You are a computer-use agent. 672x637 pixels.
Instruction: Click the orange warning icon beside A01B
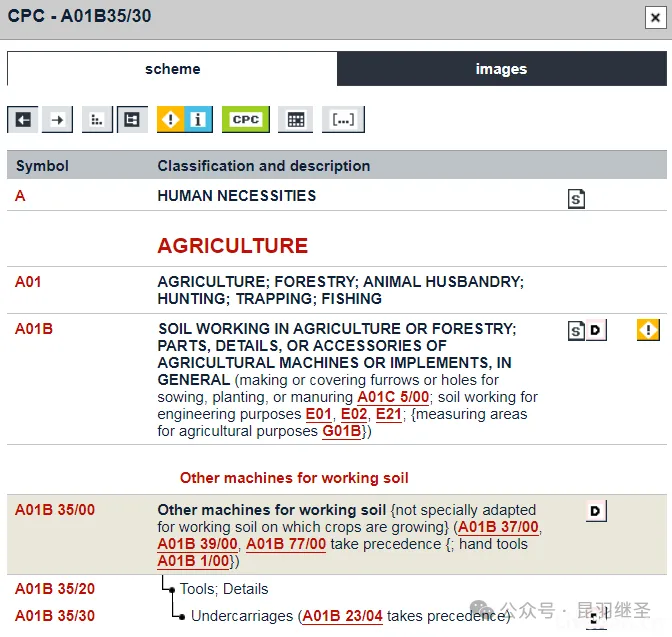pos(648,329)
